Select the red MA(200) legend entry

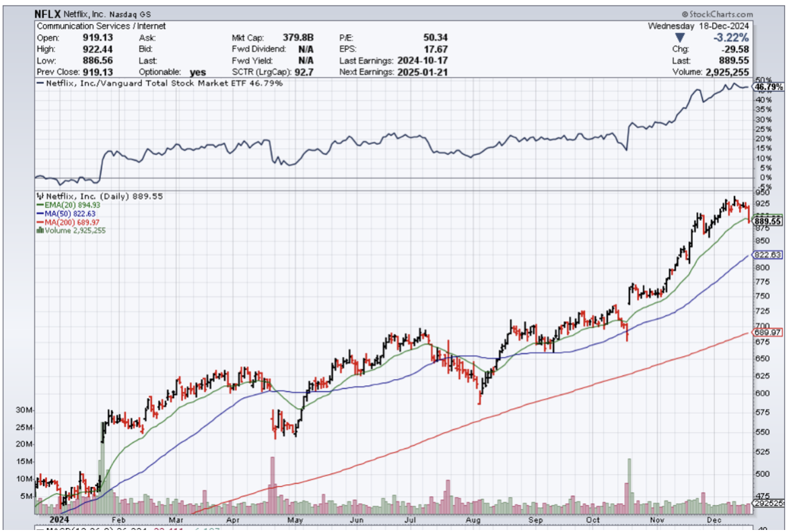[x=63, y=222]
